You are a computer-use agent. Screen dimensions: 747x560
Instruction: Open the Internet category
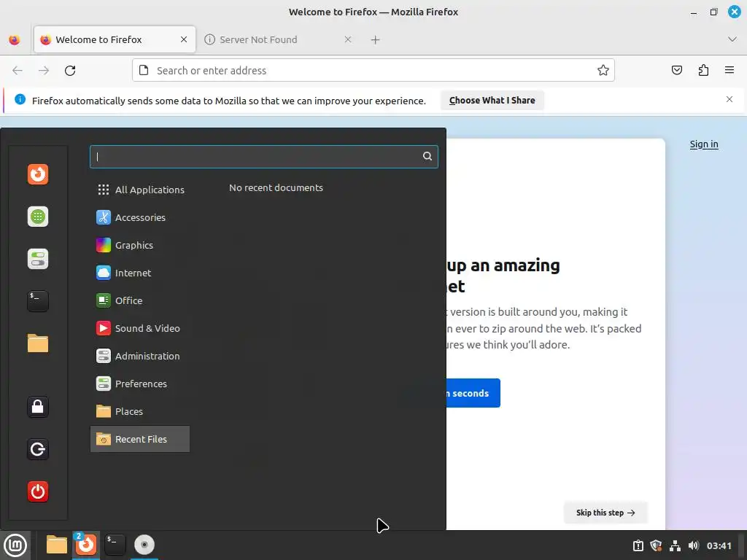point(141,273)
